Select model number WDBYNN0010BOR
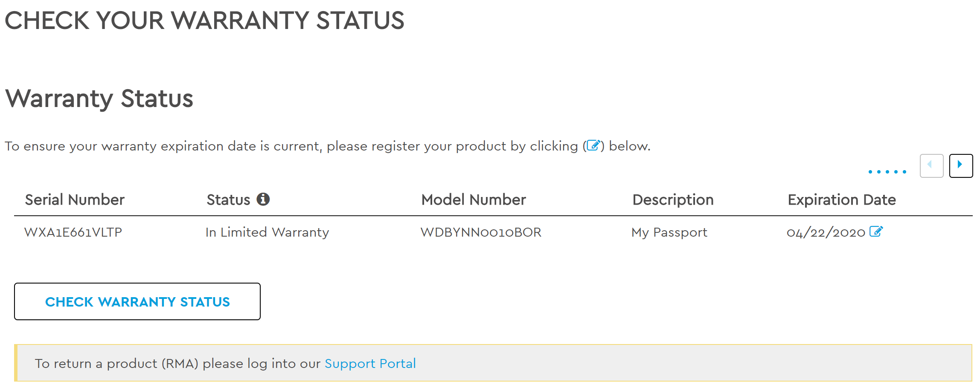Image resolution: width=980 pixels, height=385 pixels. pyautogui.click(x=480, y=232)
